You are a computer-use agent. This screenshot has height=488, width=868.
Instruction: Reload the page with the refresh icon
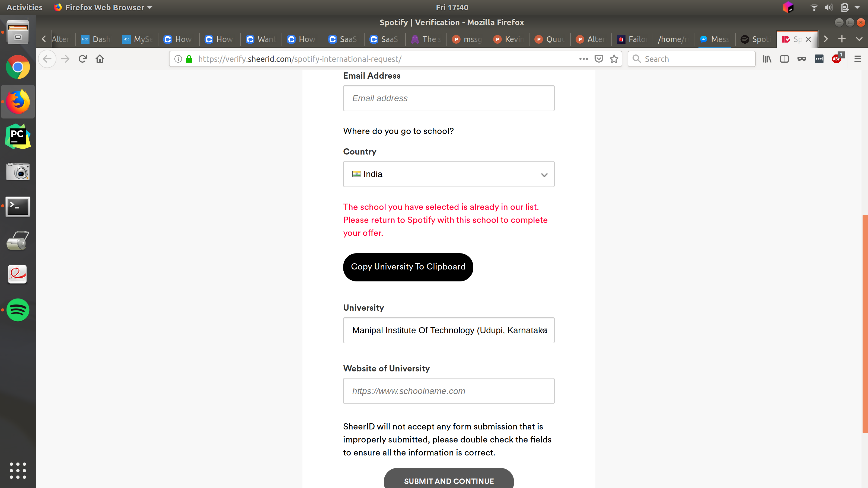82,59
